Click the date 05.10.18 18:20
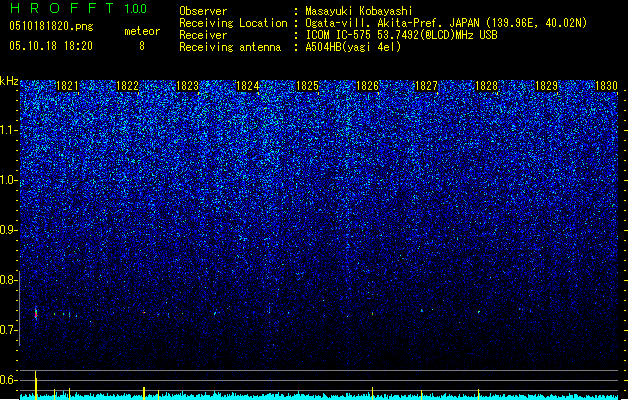The width and height of the screenshot is (629, 400). tap(51, 46)
